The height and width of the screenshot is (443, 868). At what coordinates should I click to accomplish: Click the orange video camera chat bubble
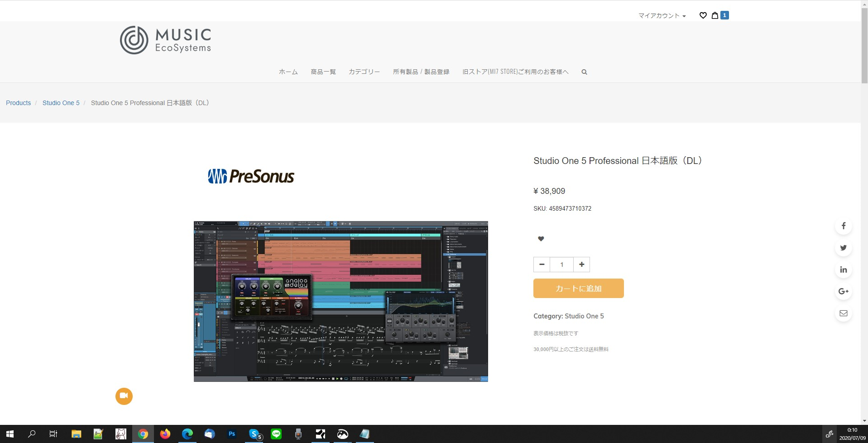[124, 396]
